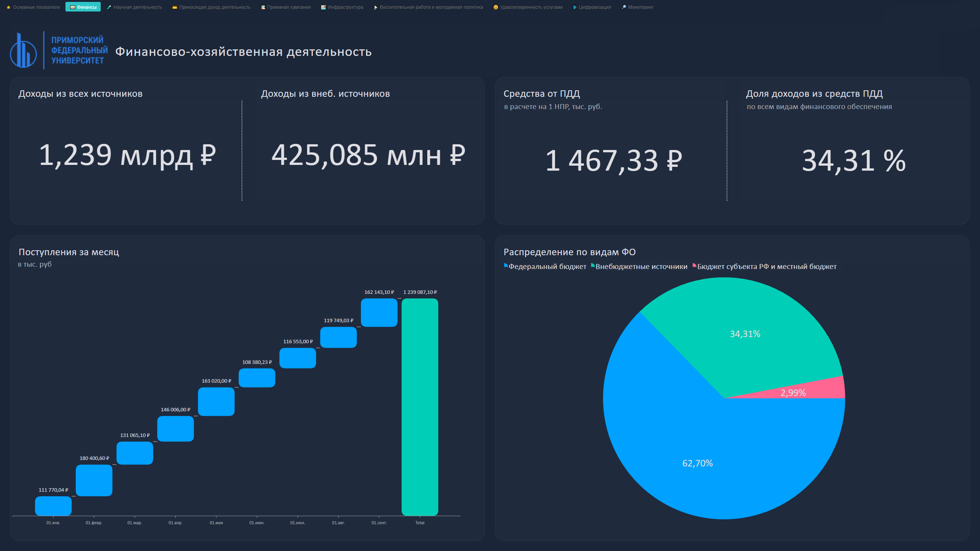
Task: Click the 01.февр. waterfall bar
Action: pos(94,480)
